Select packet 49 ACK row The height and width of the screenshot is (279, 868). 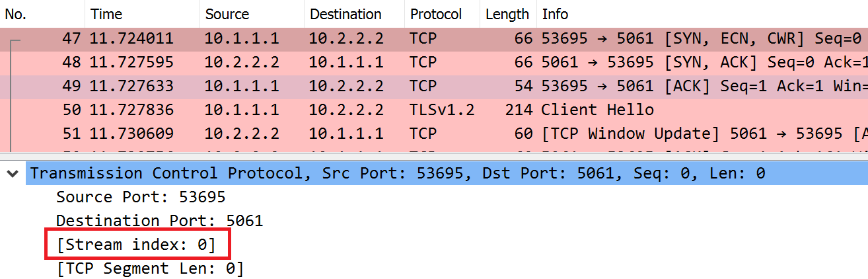point(434,86)
